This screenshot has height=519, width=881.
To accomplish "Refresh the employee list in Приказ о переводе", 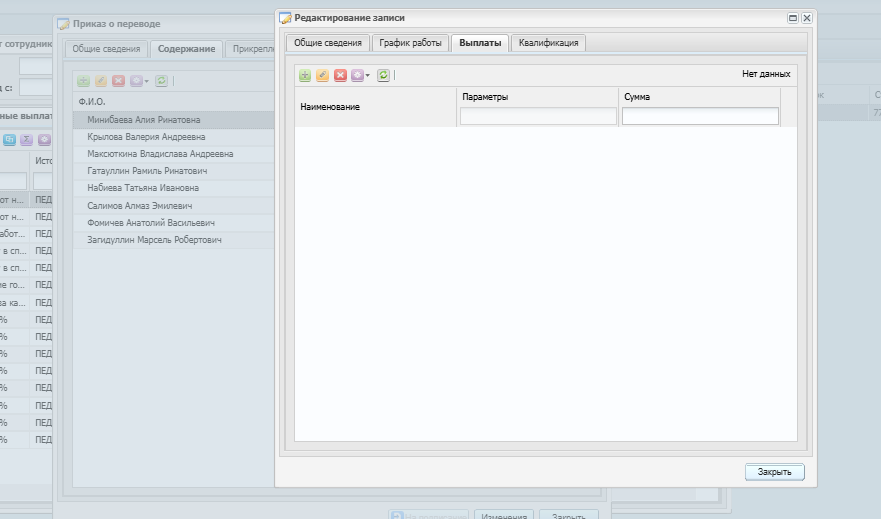I will click(x=161, y=81).
